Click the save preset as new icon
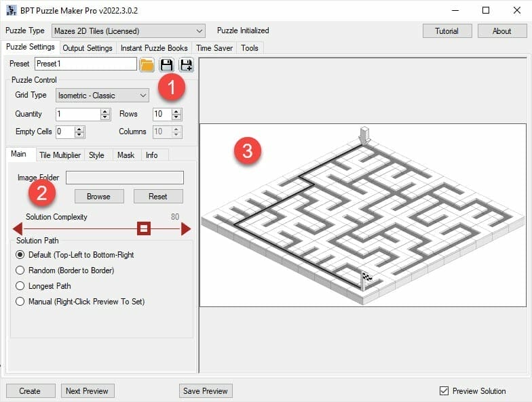 click(x=186, y=64)
